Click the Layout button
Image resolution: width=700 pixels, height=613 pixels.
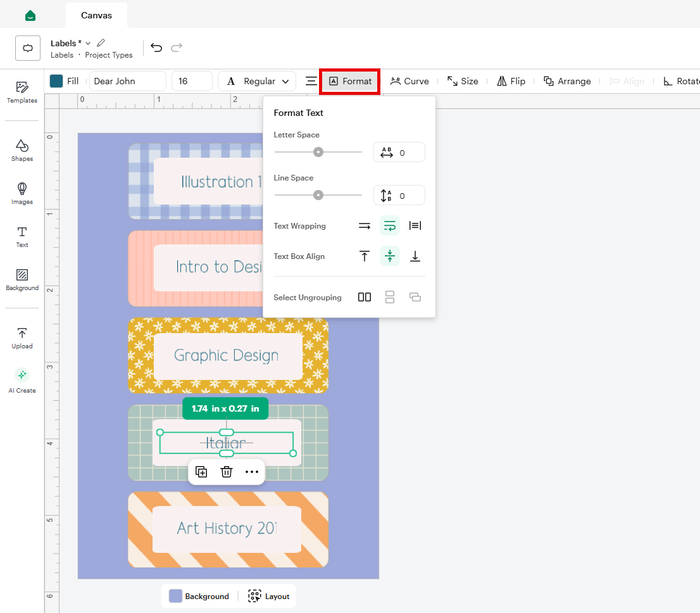tap(269, 596)
